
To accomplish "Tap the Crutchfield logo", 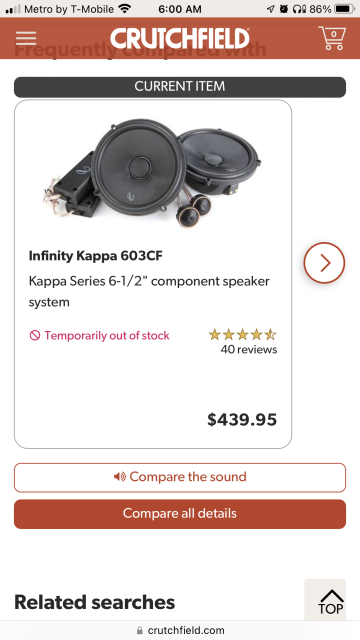I will (180, 38).
